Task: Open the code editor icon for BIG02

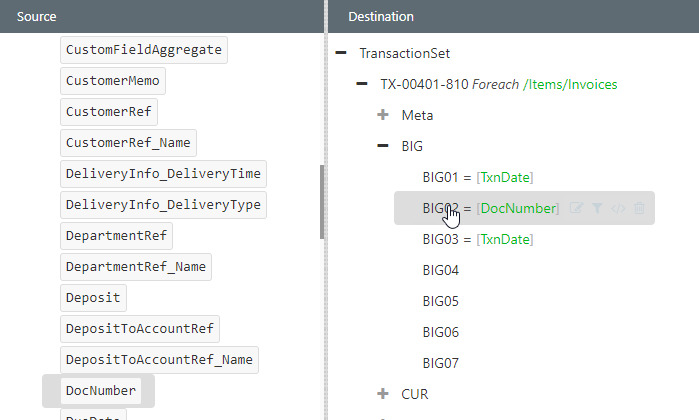Action: click(x=618, y=208)
